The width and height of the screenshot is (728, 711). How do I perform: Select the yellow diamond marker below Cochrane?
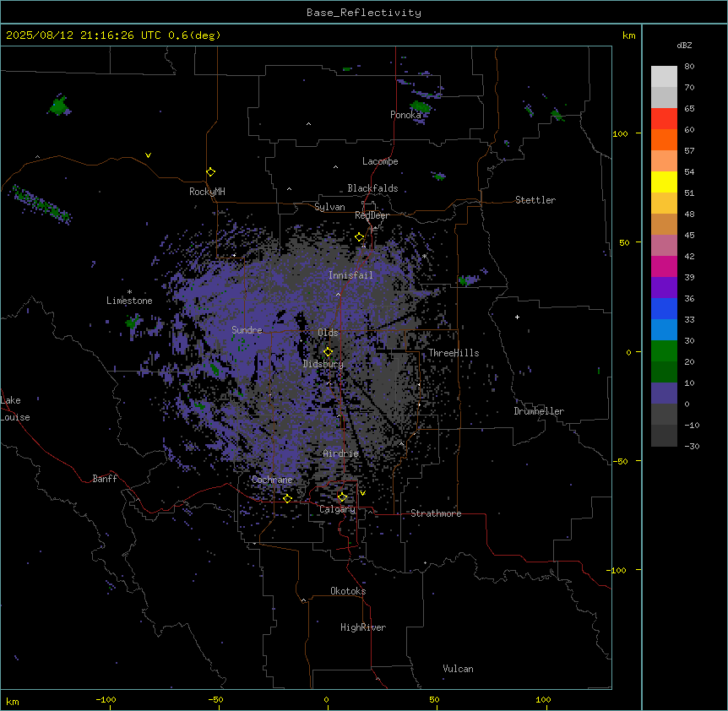(287, 498)
